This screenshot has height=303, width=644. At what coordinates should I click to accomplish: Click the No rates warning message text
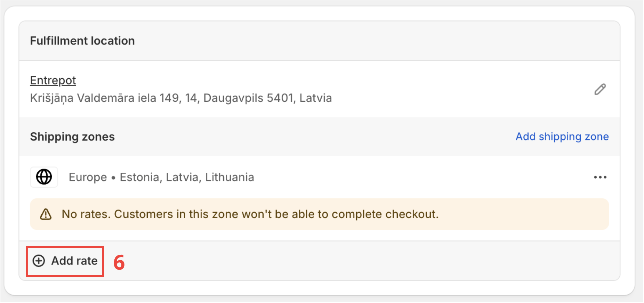(250, 214)
